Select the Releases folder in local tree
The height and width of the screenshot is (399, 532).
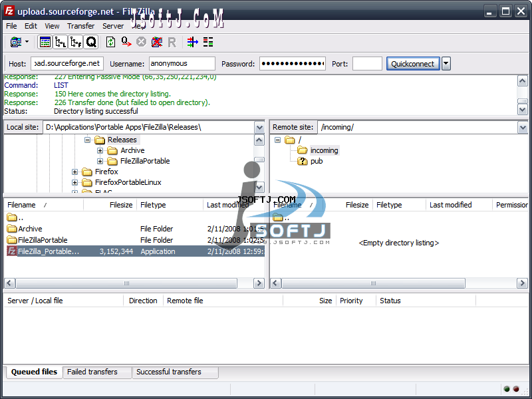pos(122,140)
